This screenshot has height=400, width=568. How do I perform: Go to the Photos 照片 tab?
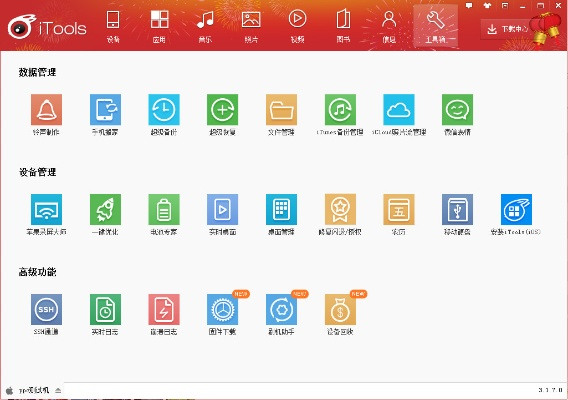coord(251,26)
